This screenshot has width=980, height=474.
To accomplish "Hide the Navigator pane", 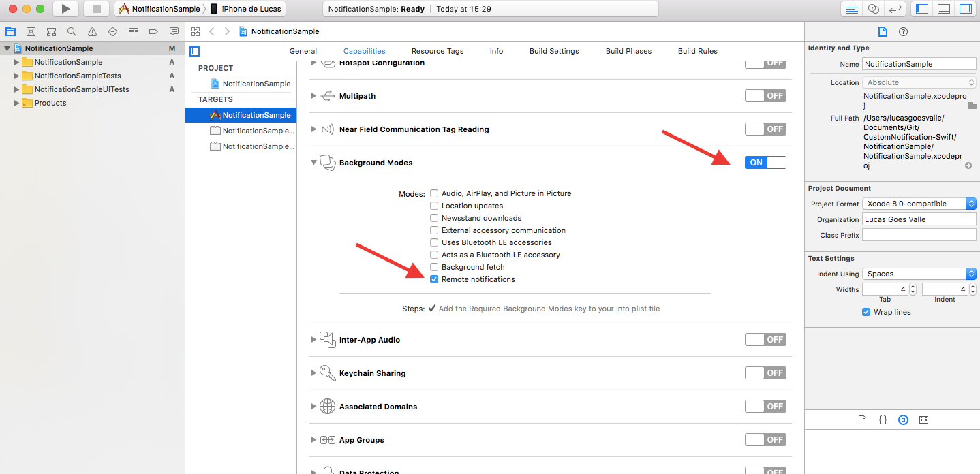I will pyautogui.click(x=922, y=9).
